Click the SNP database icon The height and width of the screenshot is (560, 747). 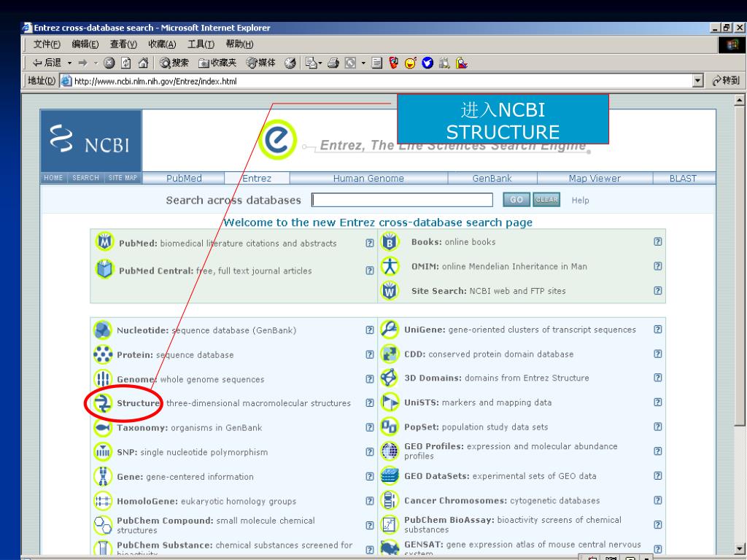click(x=103, y=452)
